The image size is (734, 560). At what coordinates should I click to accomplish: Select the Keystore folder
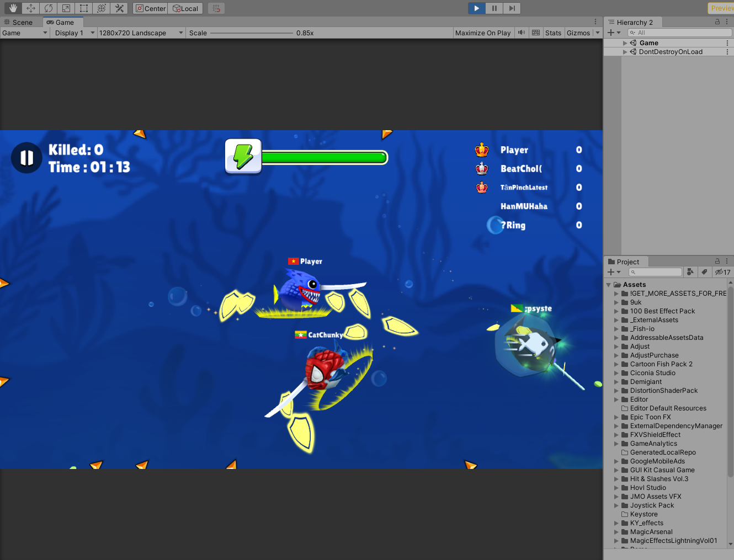(643, 514)
